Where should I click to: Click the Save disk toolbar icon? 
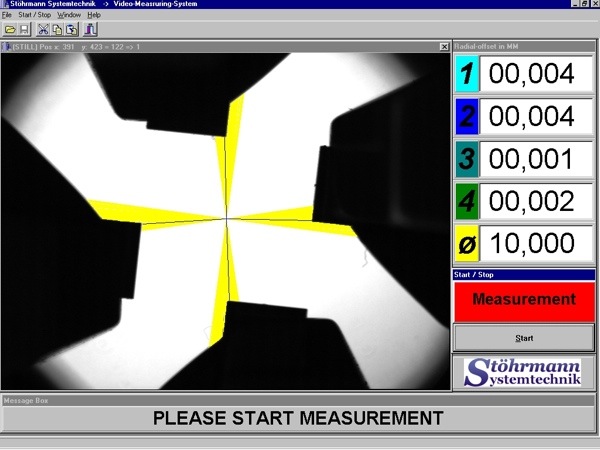tap(23, 30)
